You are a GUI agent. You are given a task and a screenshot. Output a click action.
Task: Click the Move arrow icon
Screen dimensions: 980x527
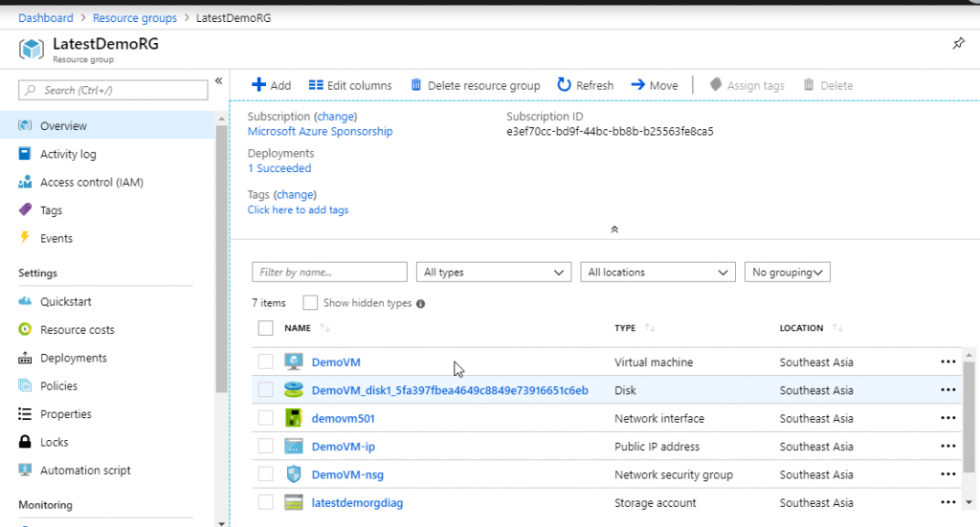pos(637,84)
